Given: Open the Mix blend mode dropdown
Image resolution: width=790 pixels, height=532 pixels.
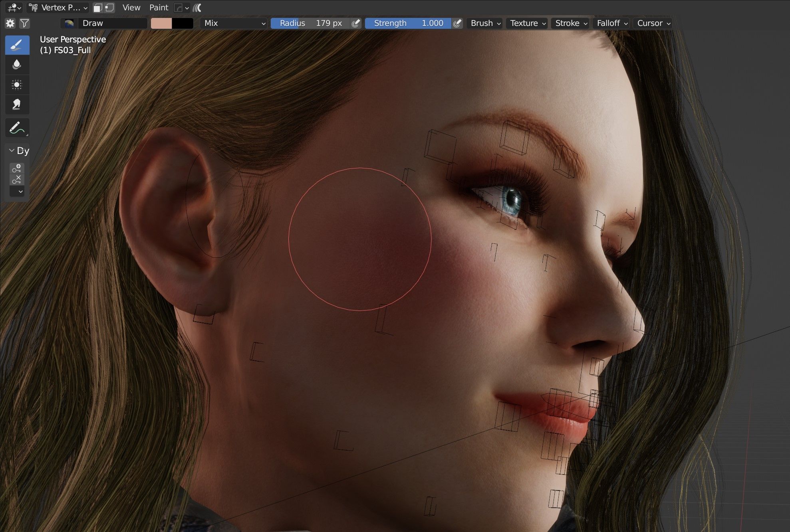Looking at the screenshot, I should click(233, 23).
